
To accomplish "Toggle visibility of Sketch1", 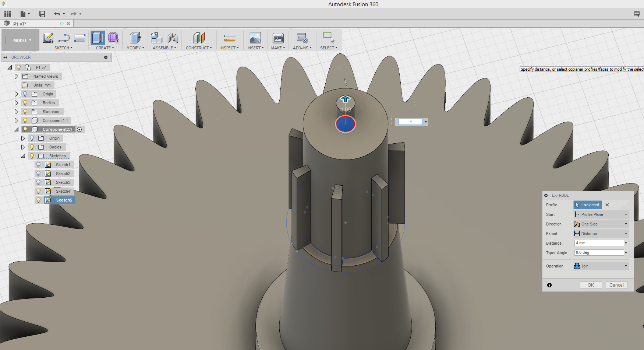I will tap(38, 165).
